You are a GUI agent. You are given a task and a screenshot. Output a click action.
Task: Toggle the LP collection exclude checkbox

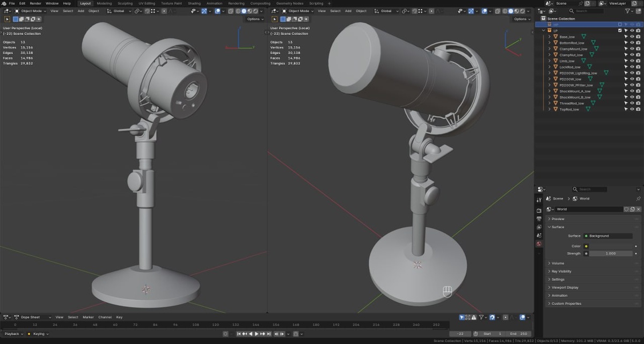tap(620, 31)
